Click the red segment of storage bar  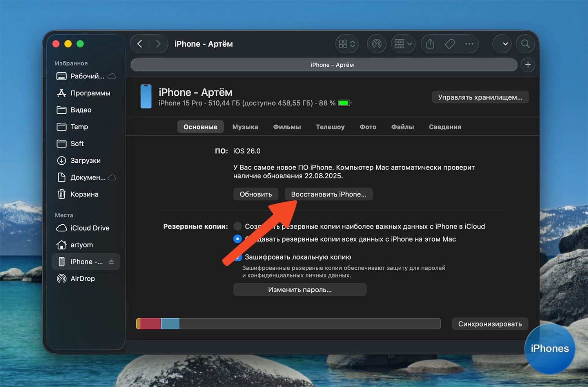151,324
